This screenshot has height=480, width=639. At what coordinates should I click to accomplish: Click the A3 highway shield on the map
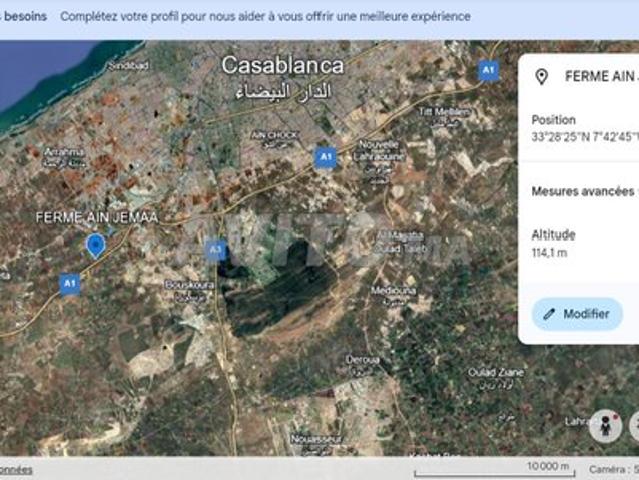215,250
